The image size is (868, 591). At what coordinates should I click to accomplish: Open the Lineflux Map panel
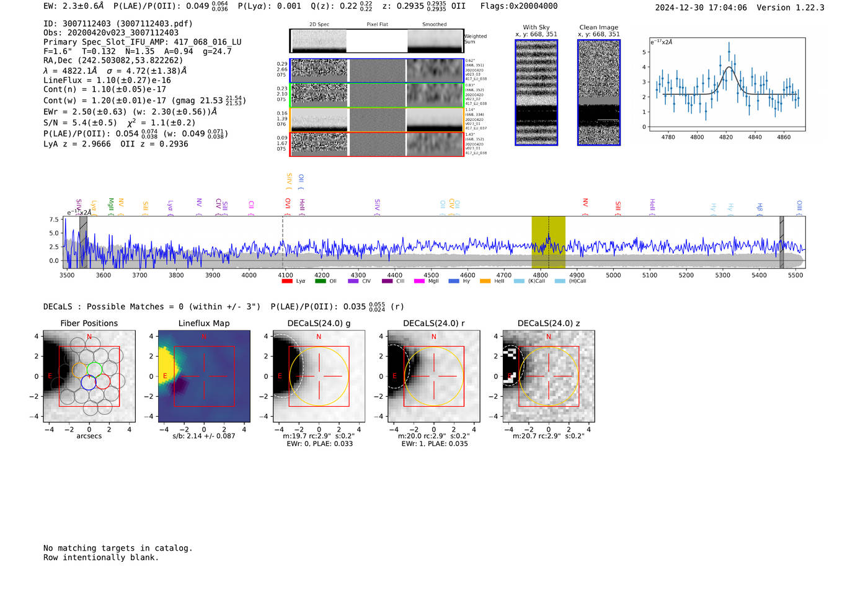pos(204,376)
